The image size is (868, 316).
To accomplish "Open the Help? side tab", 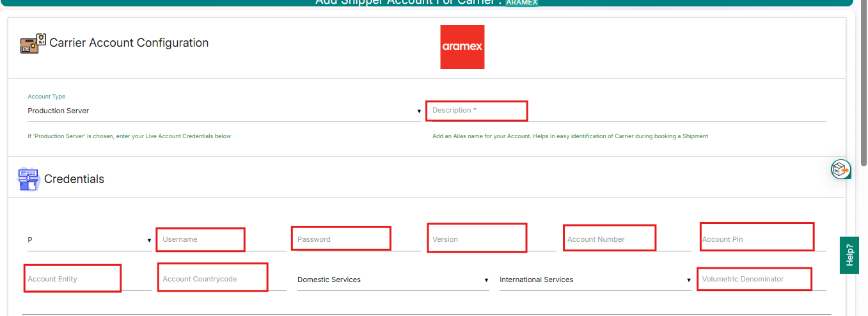I will pyautogui.click(x=849, y=255).
